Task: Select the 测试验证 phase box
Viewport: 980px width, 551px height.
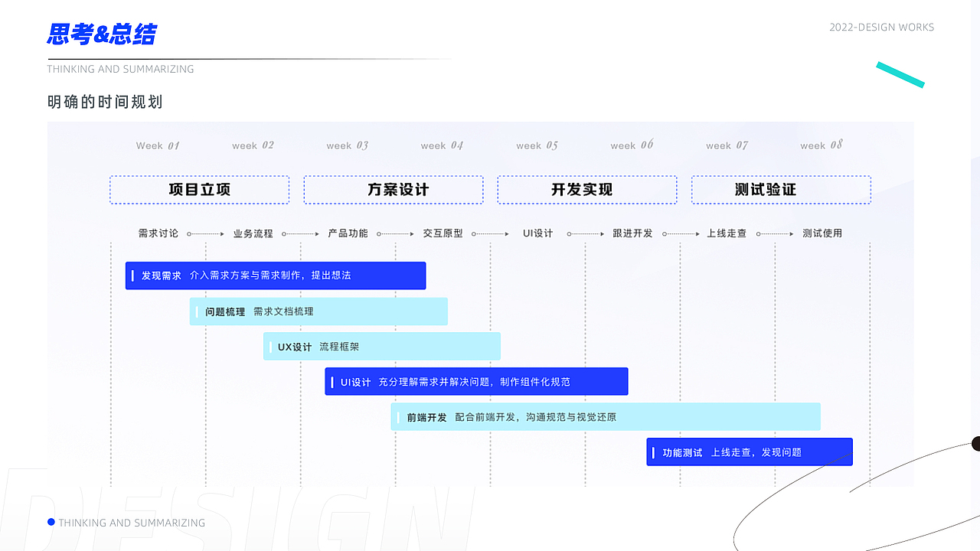Action: [x=781, y=190]
